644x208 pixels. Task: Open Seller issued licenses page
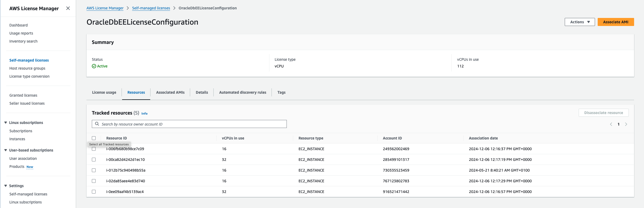pyautogui.click(x=27, y=103)
